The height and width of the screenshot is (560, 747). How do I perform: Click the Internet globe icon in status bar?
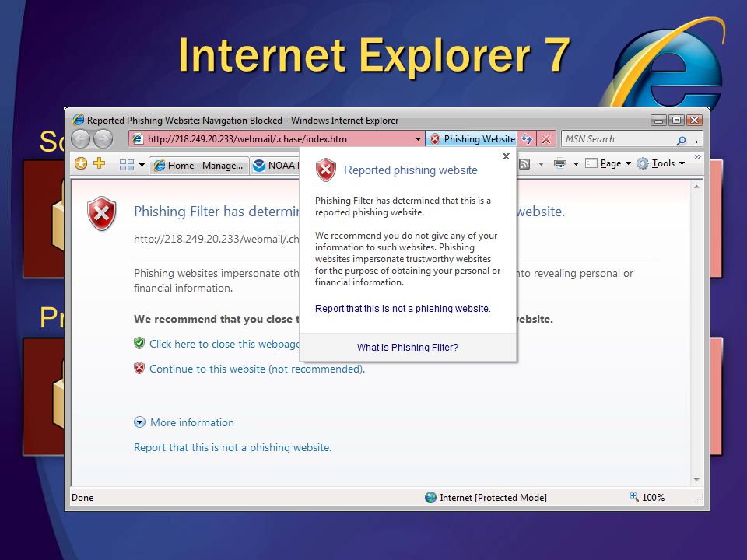click(430, 498)
